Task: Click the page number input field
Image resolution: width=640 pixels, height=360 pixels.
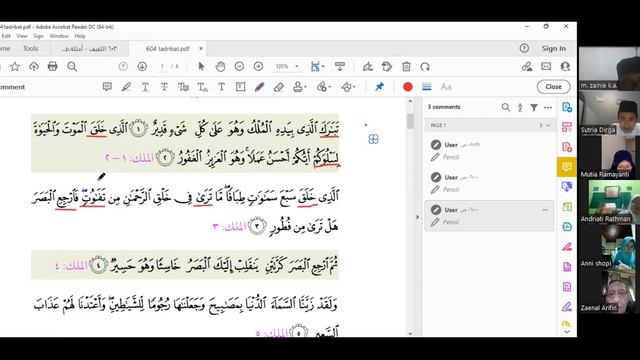Action: click(x=162, y=67)
